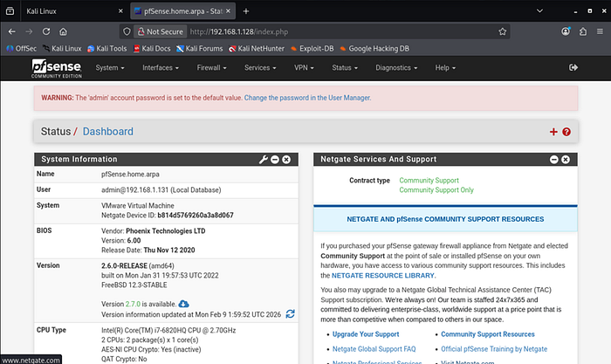The width and height of the screenshot is (611, 364).
Task: Click NETGATE AND pfSense COMMUNITY SUPPORT RESOURCES banner
Action: coord(445,219)
